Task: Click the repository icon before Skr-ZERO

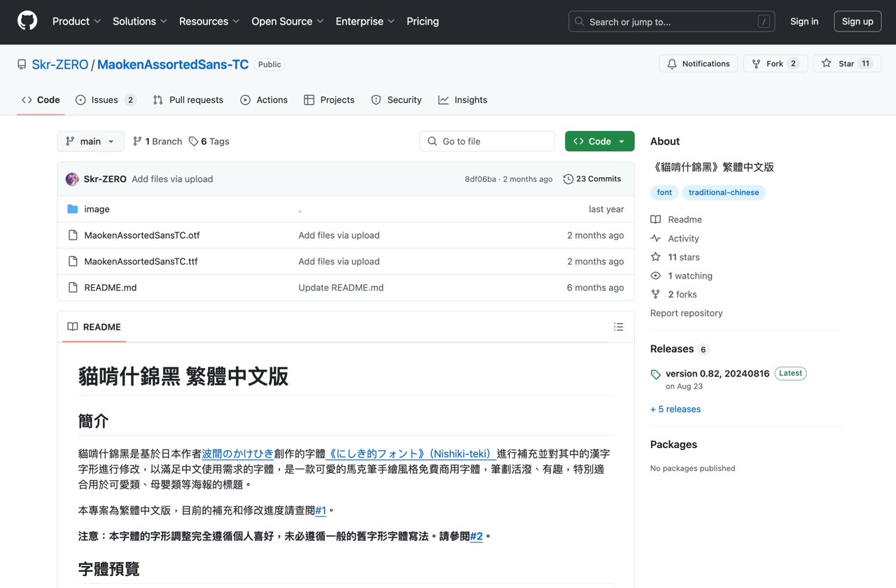Action: (x=22, y=64)
